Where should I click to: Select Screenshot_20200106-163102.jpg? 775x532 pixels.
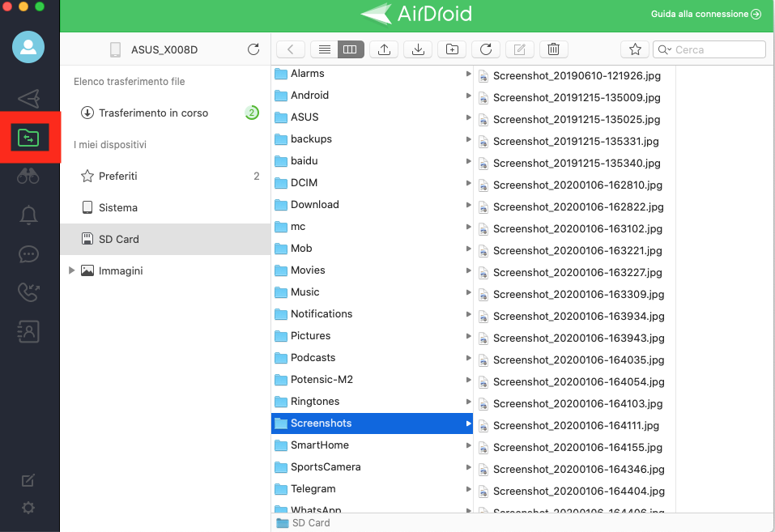click(575, 229)
